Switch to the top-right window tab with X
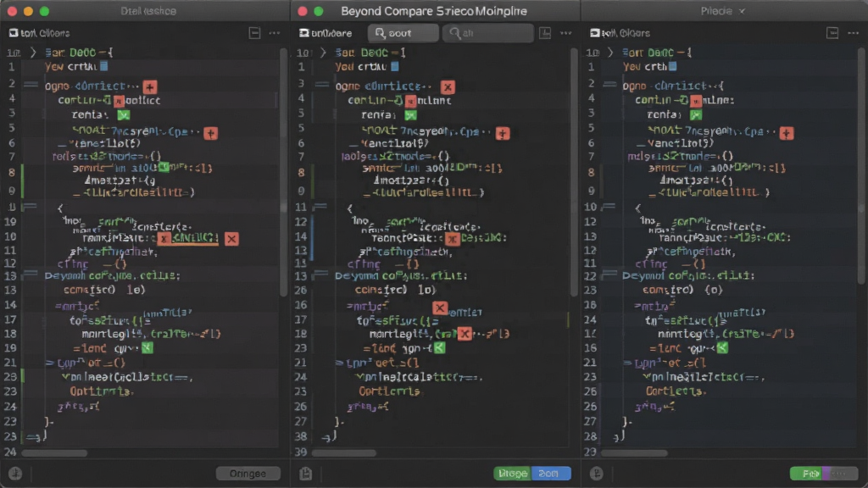868x488 pixels. pyautogui.click(x=724, y=11)
